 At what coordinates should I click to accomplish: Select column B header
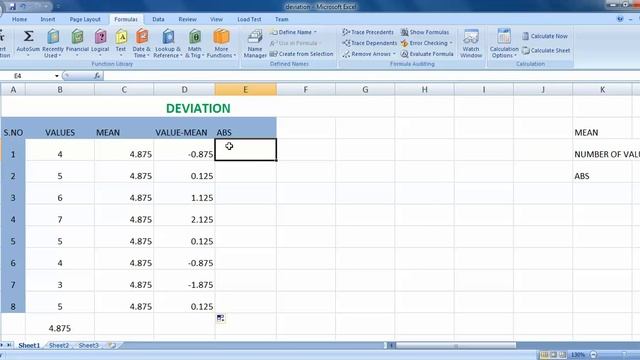60,89
